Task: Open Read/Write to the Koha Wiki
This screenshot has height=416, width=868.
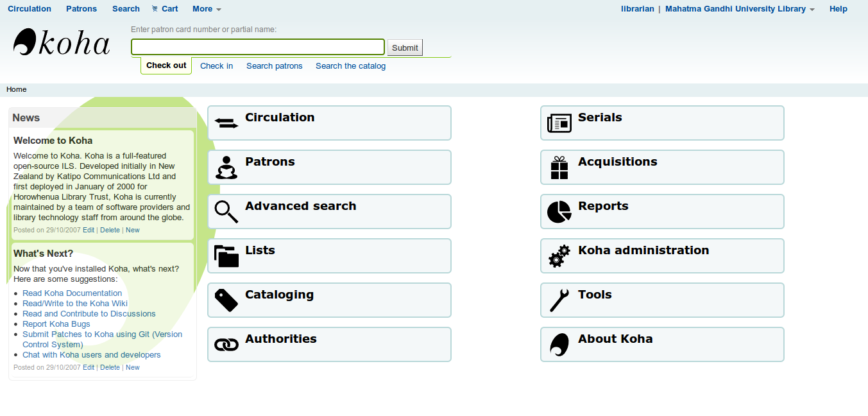Action: tap(75, 304)
